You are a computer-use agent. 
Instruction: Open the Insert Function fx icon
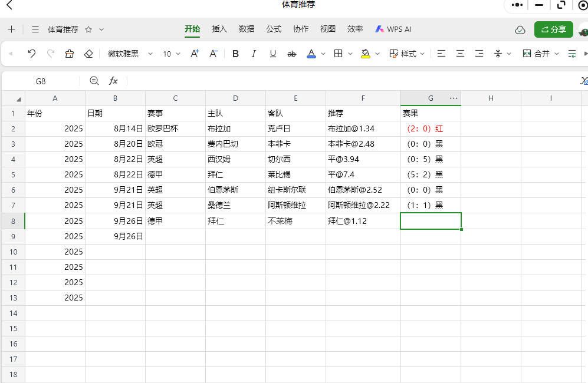coord(113,81)
